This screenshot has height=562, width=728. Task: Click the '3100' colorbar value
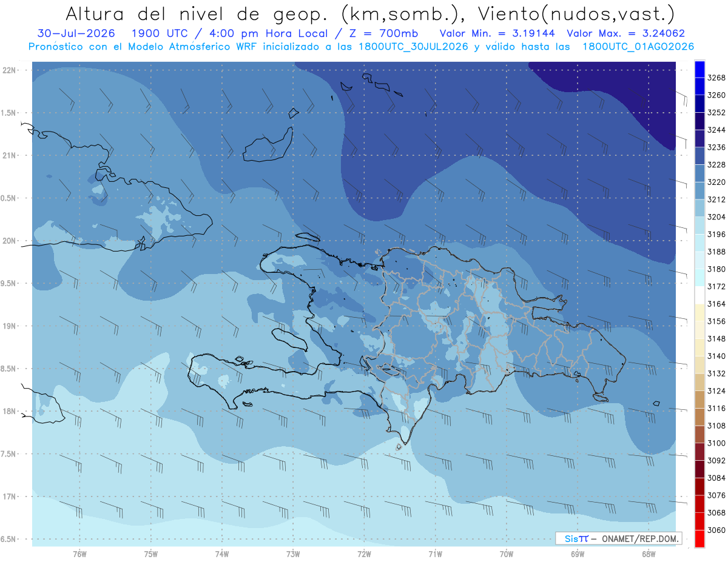tap(716, 443)
